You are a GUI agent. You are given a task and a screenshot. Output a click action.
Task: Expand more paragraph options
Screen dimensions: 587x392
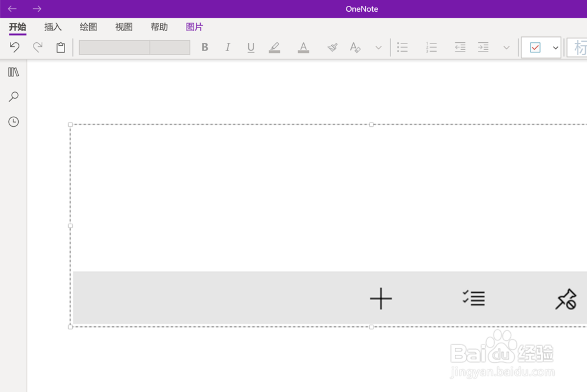[507, 48]
